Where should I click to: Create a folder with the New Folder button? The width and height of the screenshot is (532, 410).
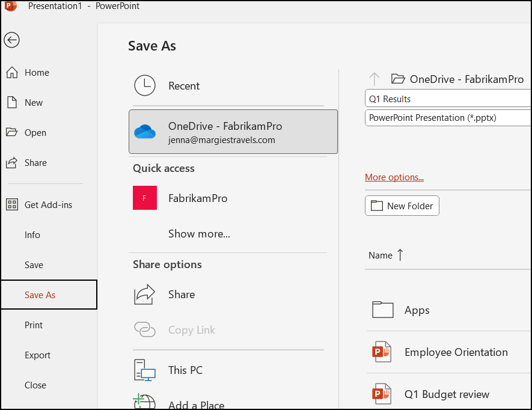click(x=402, y=205)
